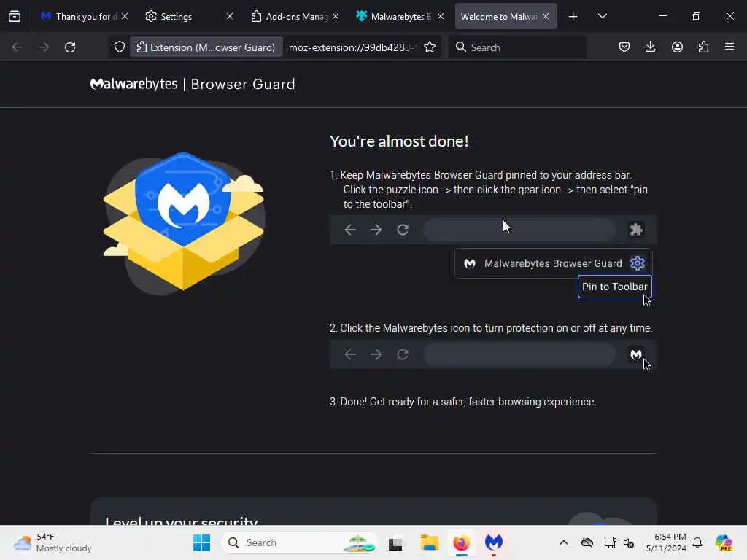
Task: Click the muted volume tray icon
Action: 629,542
